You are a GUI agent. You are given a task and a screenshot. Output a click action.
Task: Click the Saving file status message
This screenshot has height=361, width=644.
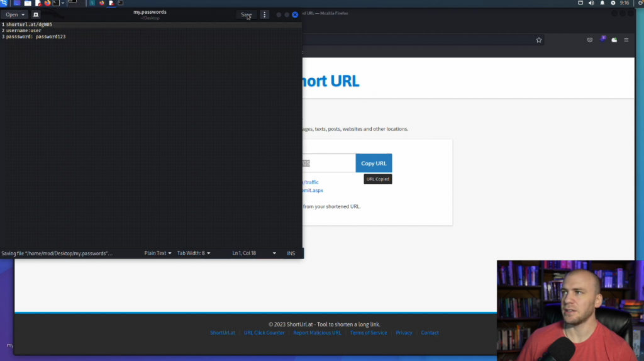pyautogui.click(x=57, y=253)
